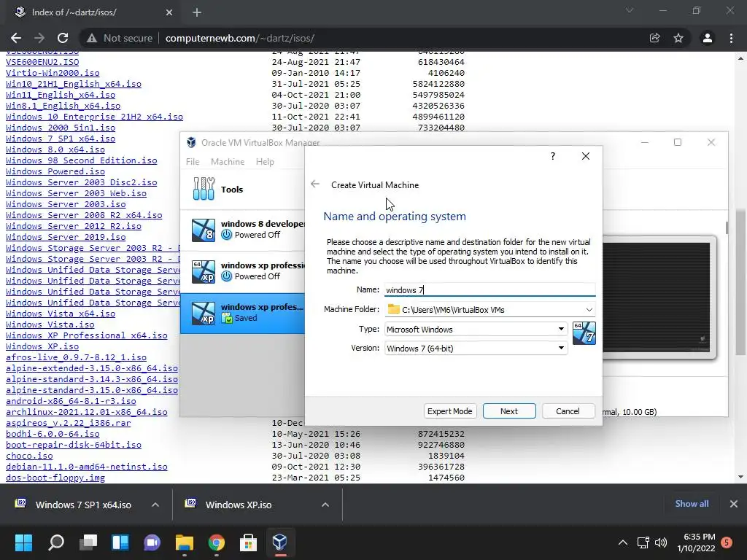This screenshot has width=747, height=560.
Task: Open the share this page icon
Action: pos(654,38)
